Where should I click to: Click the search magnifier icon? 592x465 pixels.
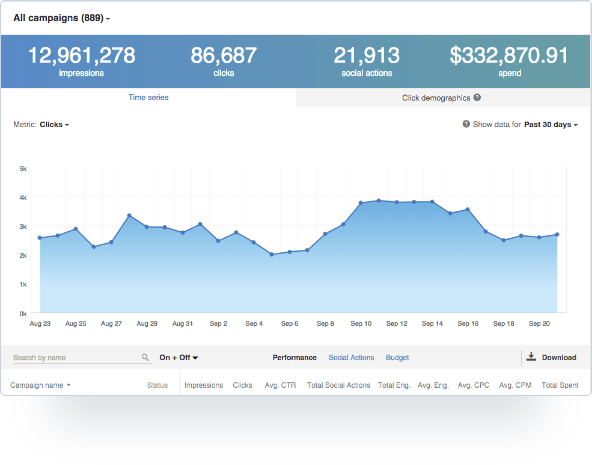[145, 357]
